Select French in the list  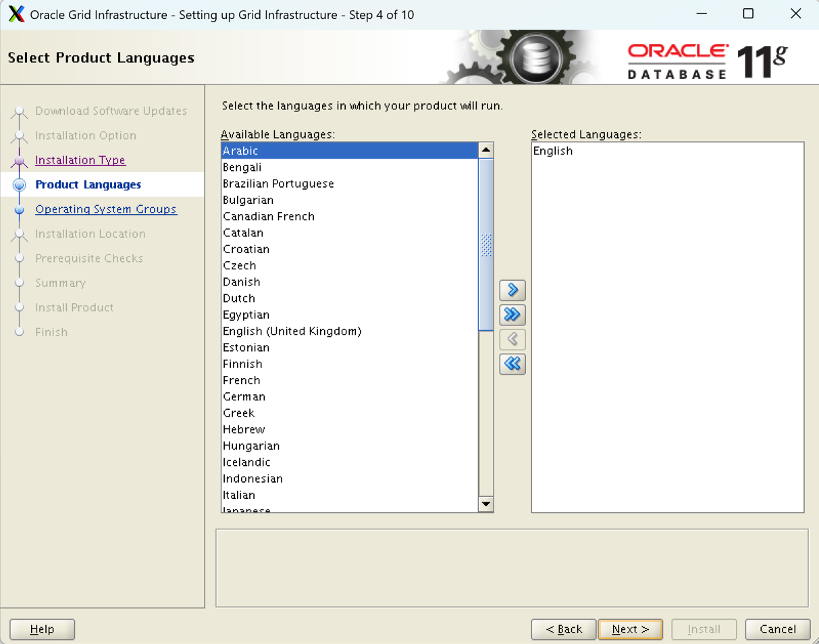point(350,380)
